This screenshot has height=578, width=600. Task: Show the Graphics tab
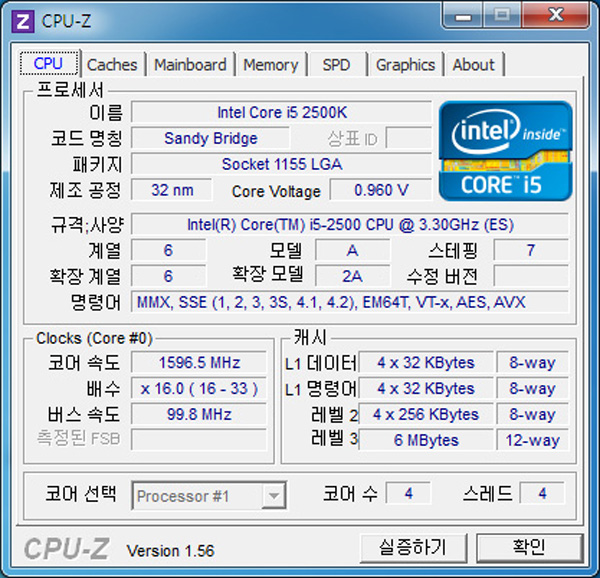coord(405,65)
